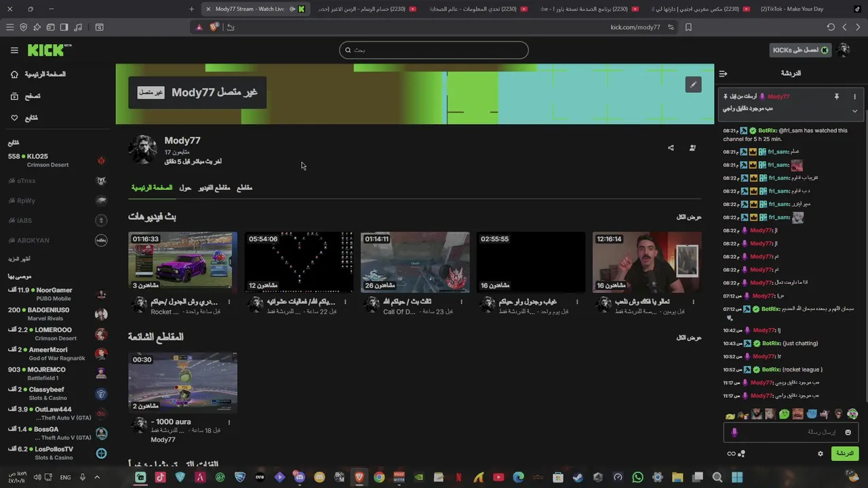Viewport: 868px width, 488px height.
Task: Open KLO25 channel in sidebar
Action: (x=58, y=161)
